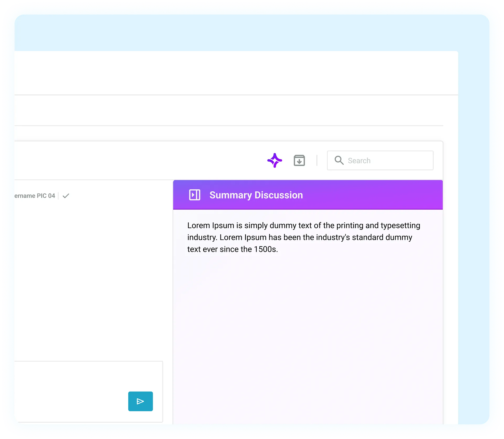The width and height of the screenshot is (504, 439).
Task: Click the vertical divider left of Search
Action: click(x=317, y=160)
